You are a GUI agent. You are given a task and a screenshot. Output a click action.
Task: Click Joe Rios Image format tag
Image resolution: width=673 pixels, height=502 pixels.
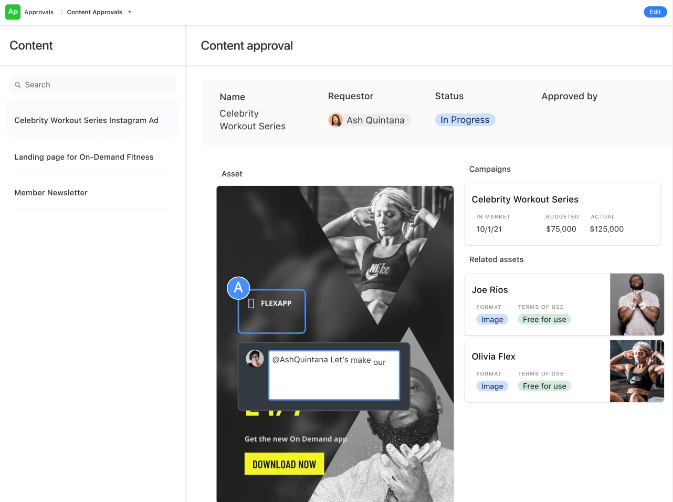click(x=492, y=320)
